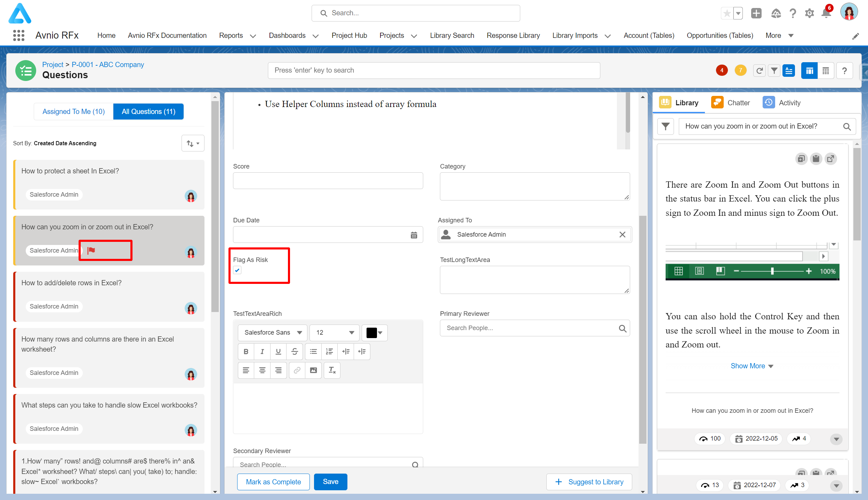Open Response Library navigation item
The height and width of the screenshot is (500, 868).
(513, 35)
